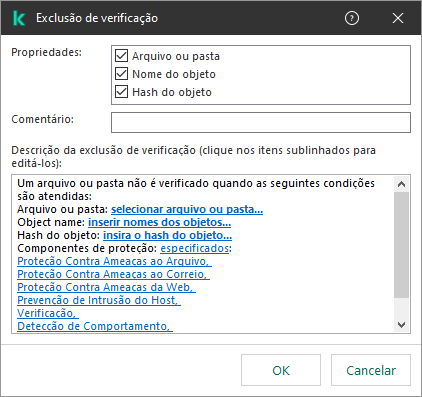Screen dimensions: 422x397
Task: Click the especificados components link
Action: tap(195, 248)
